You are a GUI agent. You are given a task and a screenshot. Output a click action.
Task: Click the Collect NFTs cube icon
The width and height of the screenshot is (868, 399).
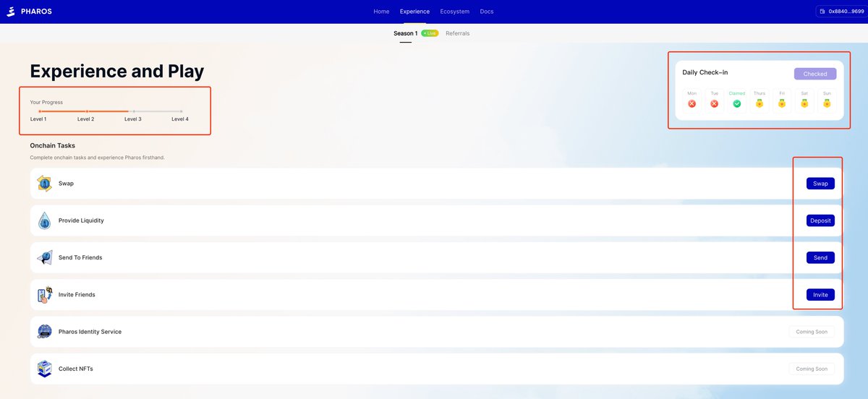[44, 369]
